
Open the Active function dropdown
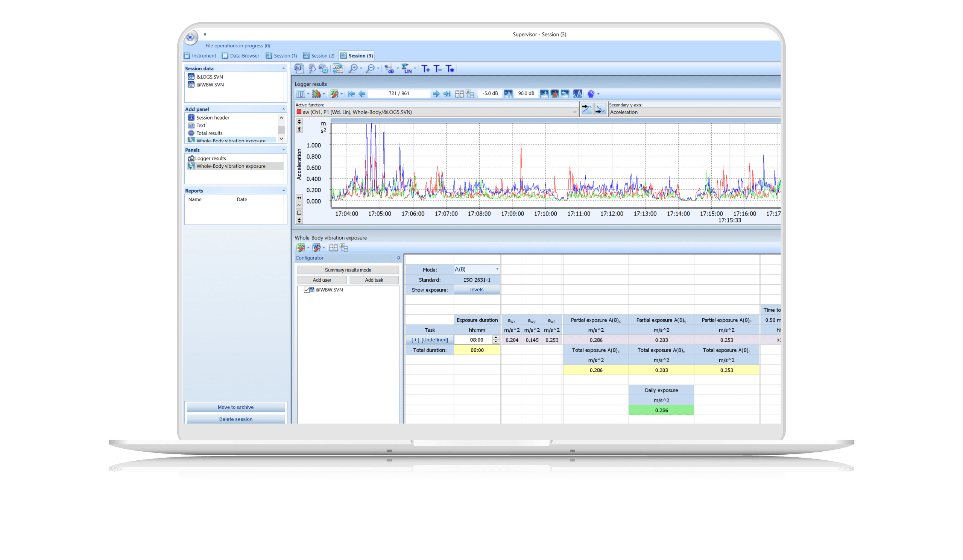[x=574, y=112]
